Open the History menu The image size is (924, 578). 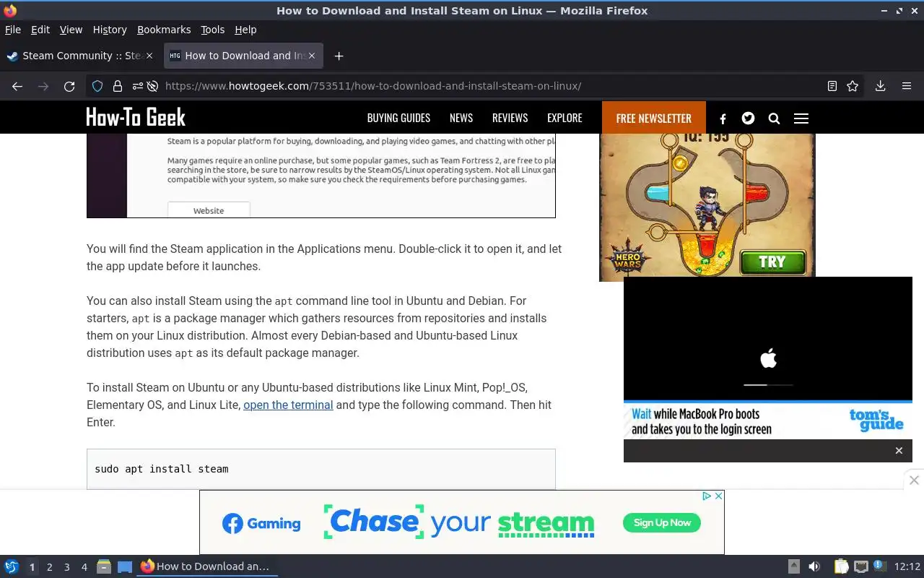coord(110,30)
